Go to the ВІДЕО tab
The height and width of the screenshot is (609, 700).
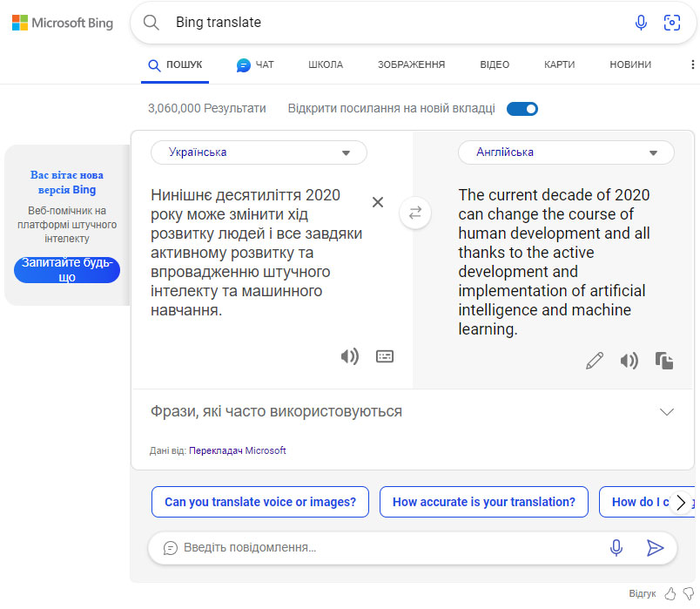click(495, 64)
